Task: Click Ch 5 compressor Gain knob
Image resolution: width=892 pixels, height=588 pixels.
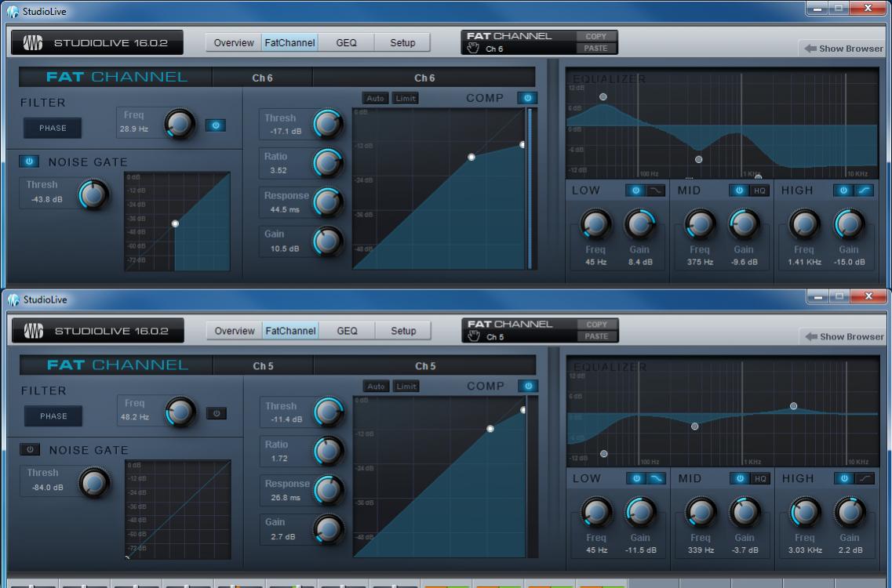Action: tap(328, 529)
